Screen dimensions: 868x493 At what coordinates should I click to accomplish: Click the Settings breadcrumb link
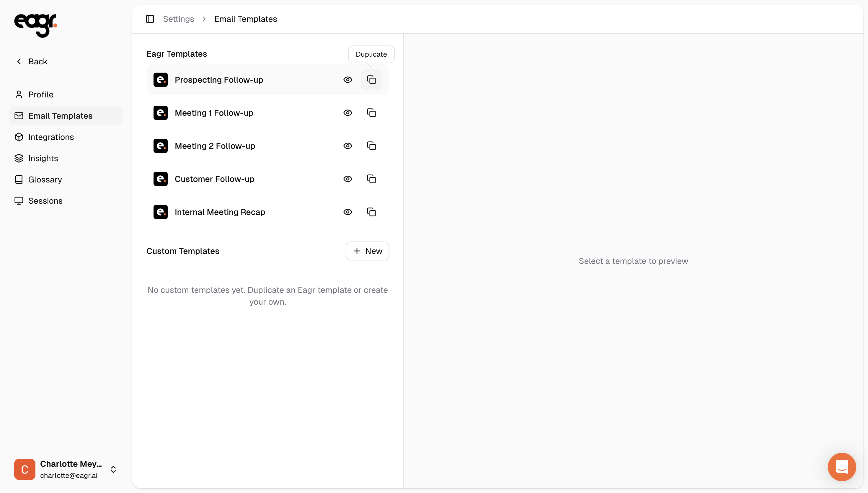point(178,19)
